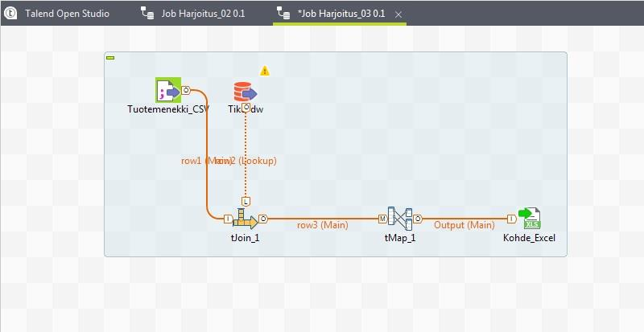This screenshot has height=332, width=644.
Task: Click the I input connector on Kohde_Excel
Action: click(x=511, y=219)
